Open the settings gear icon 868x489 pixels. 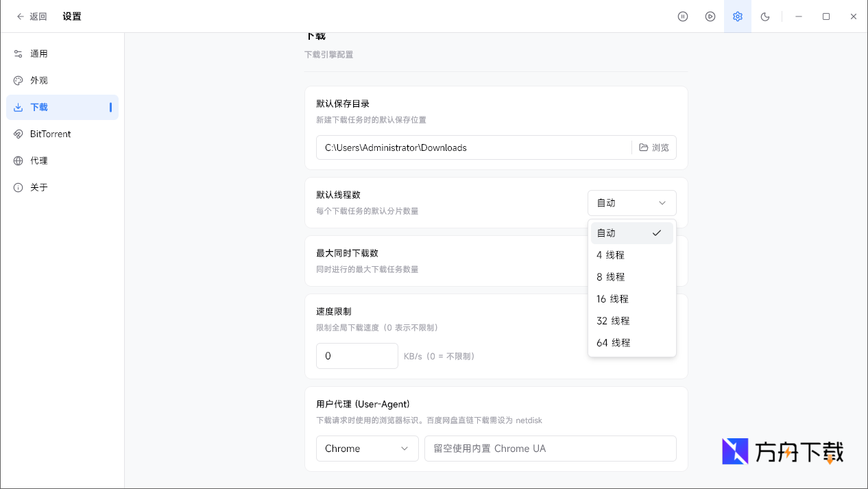pyautogui.click(x=738, y=16)
